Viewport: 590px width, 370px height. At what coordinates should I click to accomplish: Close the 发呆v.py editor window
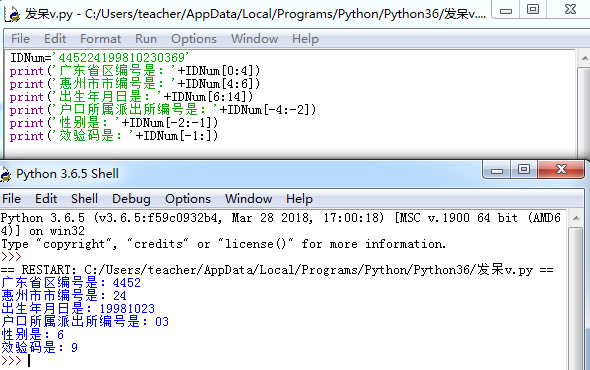click(x=570, y=9)
